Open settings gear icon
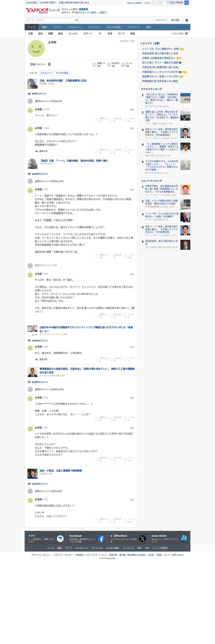The height and width of the screenshot is (644, 215). pos(187,20)
